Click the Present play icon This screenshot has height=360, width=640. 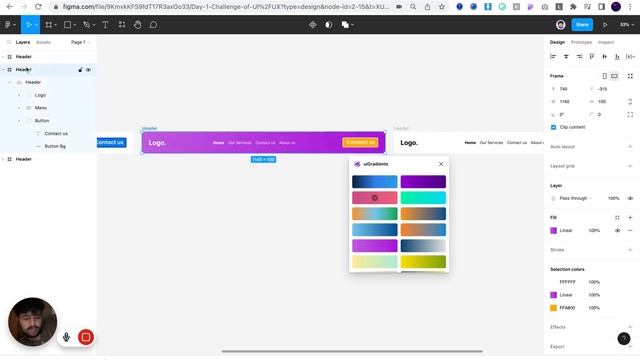(605, 25)
